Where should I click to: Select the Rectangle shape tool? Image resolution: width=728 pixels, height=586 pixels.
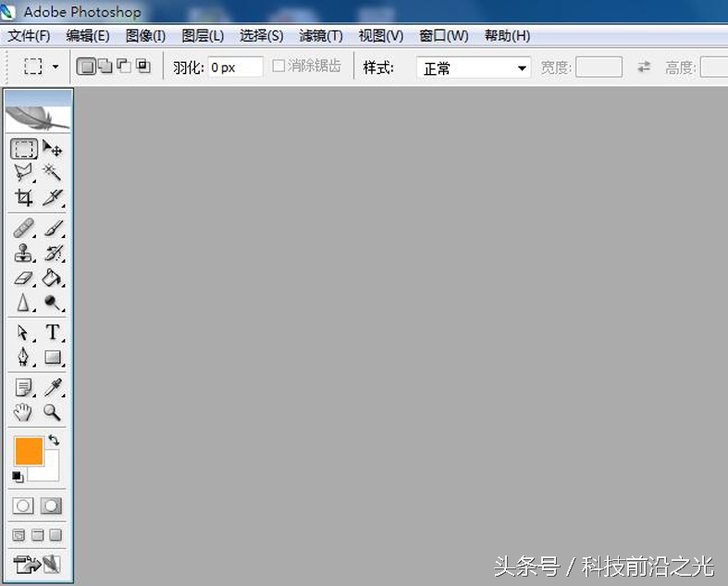coord(53,357)
